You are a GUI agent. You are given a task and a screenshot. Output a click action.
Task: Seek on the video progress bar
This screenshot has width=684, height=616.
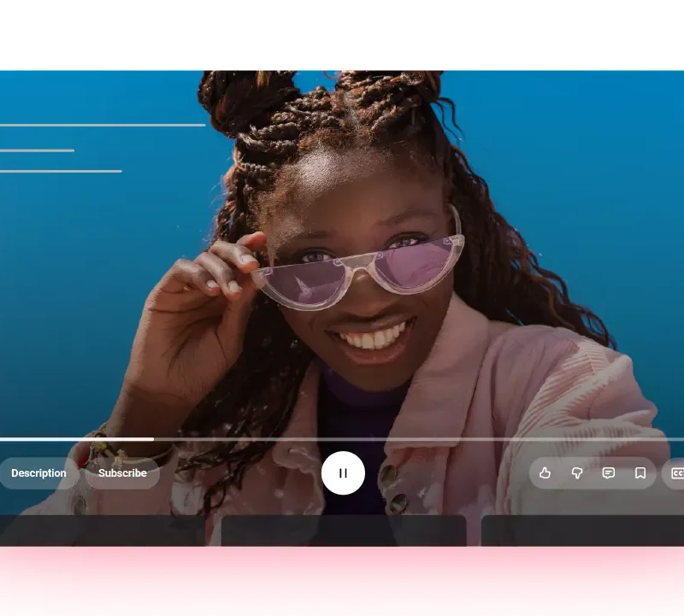[342, 439]
